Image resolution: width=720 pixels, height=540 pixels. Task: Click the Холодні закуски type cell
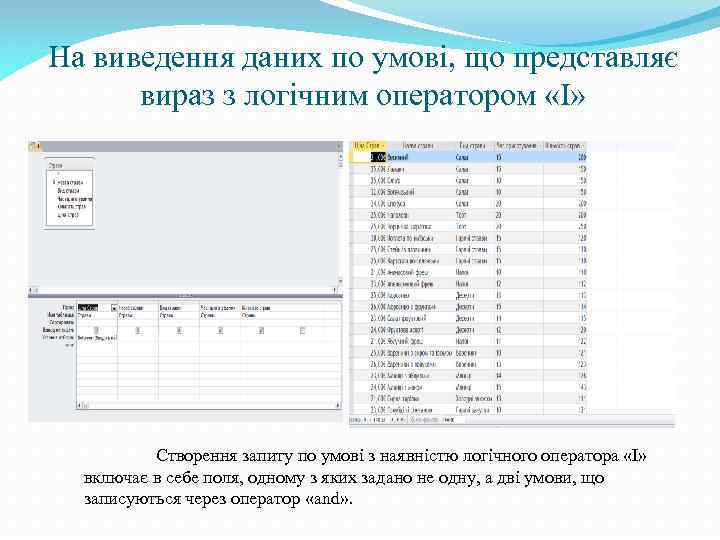[x=474, y=399]
